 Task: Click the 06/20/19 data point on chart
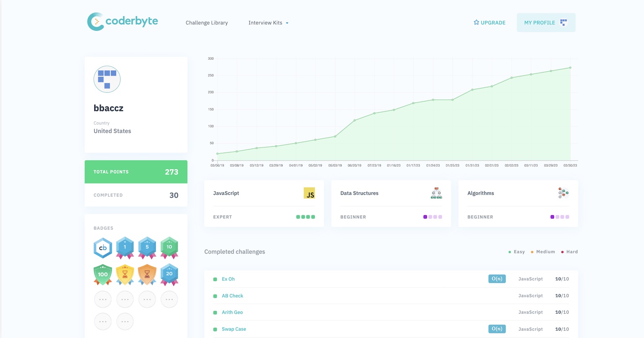[x=354, y=120]
